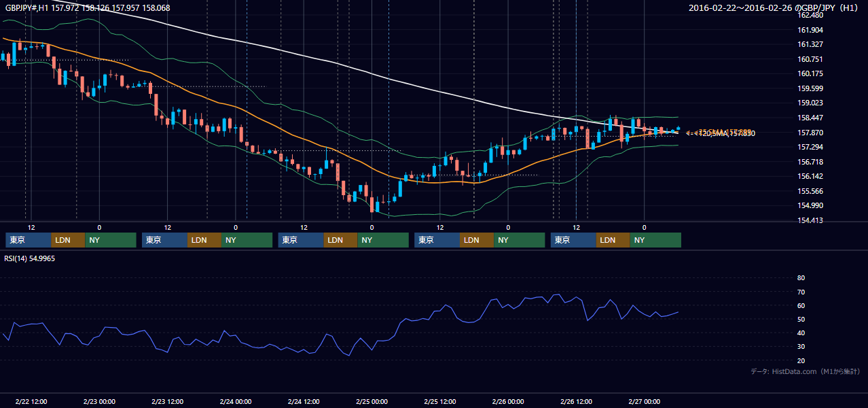The image size is (868, 408).
Task: Click the 154.990 price axis label
Action: (810, 205)
